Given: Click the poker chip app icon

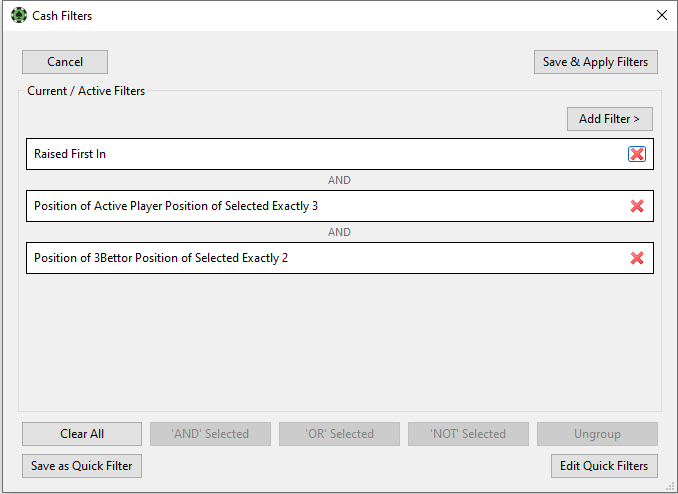Looking at the screenshot, I should click(19, 15).
